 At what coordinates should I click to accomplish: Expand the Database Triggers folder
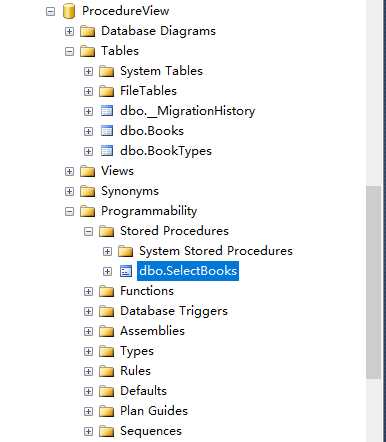88,311
